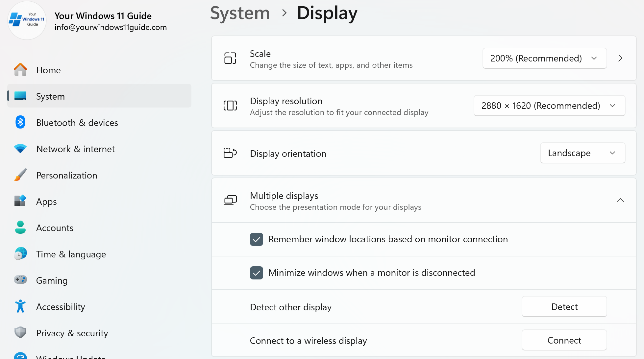This screenshot has height=359, width=644.
Task: Click the Your Windows 11 Guide profile picture
Action: 27,20
